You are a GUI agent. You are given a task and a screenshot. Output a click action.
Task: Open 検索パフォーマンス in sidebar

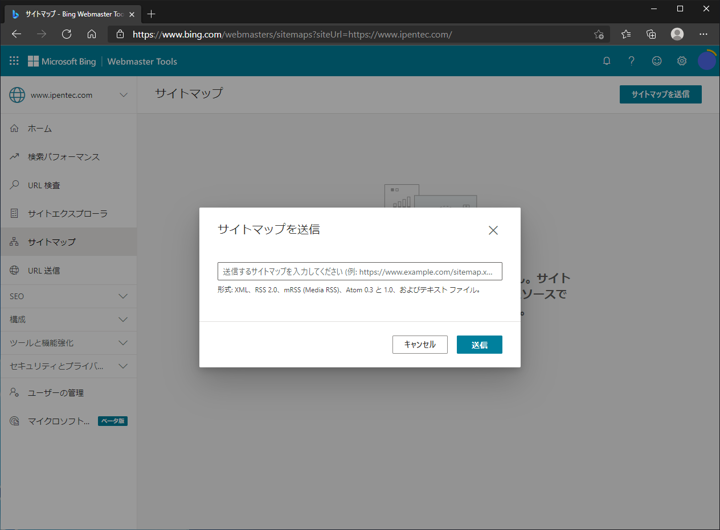pos(68,157)
